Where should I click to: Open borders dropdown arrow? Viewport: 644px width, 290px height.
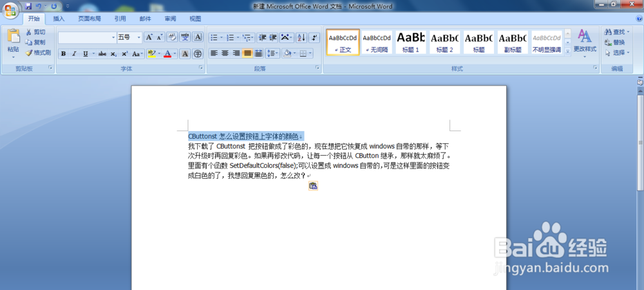[x=310, y=53]
